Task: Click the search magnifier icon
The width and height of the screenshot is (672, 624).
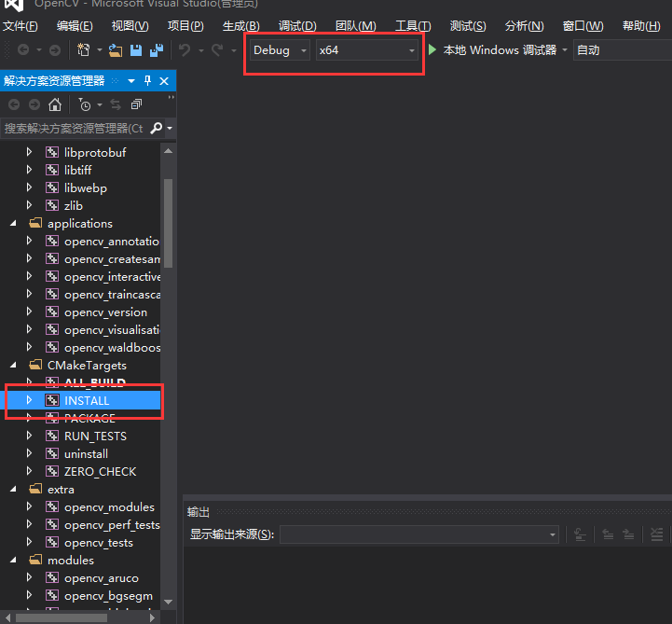Action: point(157,128)
